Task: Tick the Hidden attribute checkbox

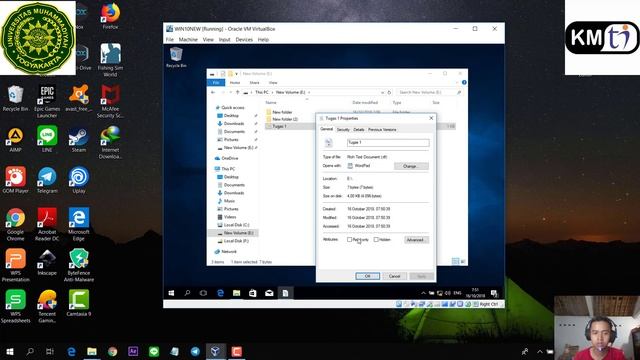Action: (376, 240)
